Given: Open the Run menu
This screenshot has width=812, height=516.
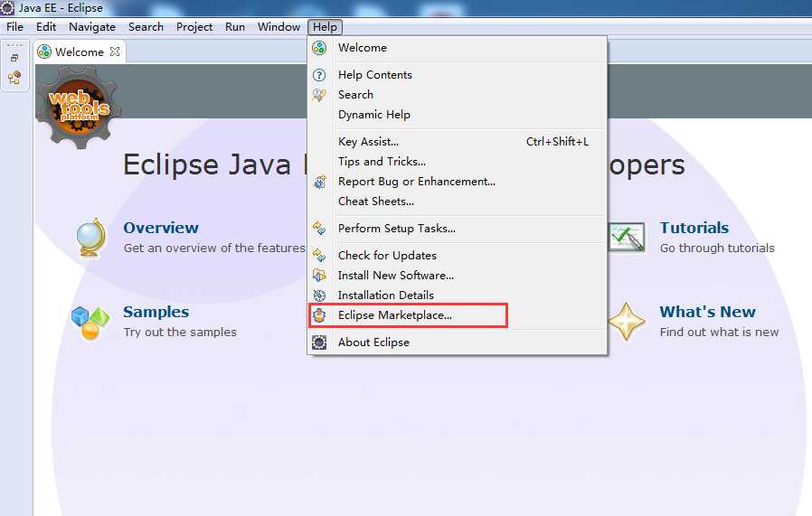Looking at the screenshot, I should [235, 27].
